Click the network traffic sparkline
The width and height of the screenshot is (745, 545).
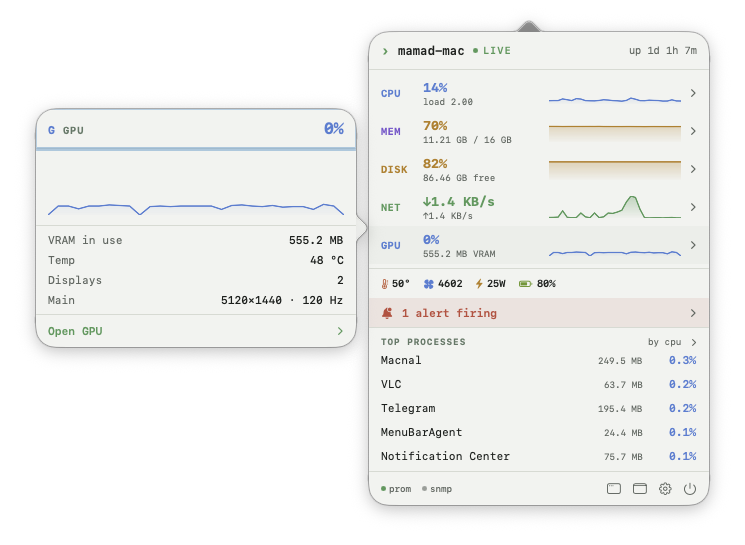point(615,207)
